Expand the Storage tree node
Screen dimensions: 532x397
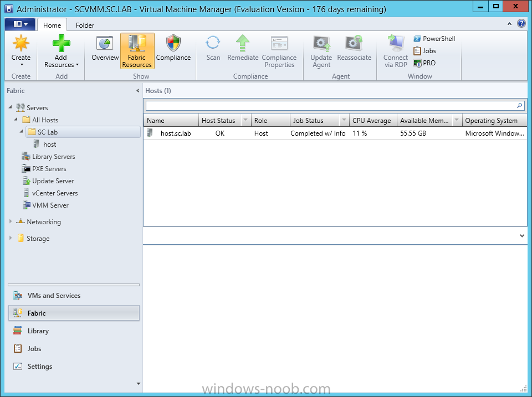(x=10, y=238)
